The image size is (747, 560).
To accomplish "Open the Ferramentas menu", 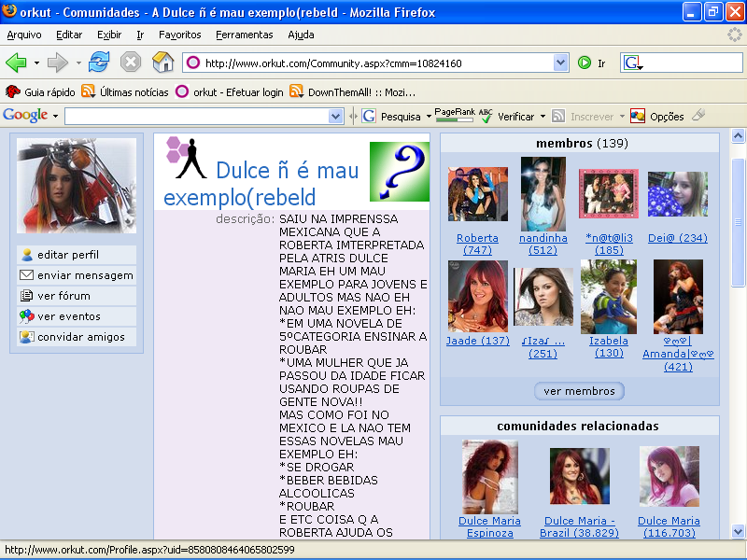I will coord(245,35).
